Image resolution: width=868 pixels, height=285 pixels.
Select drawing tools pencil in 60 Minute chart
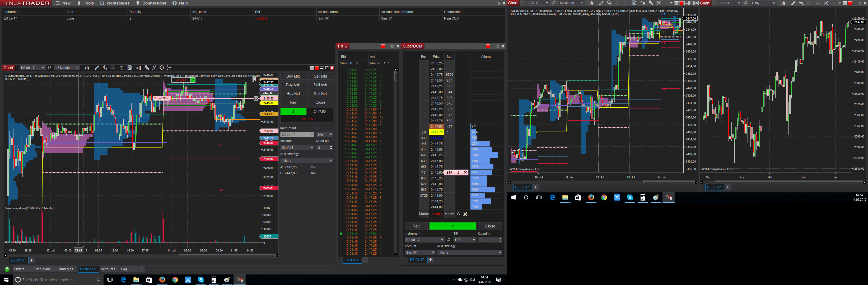click(x=601, y=3)
